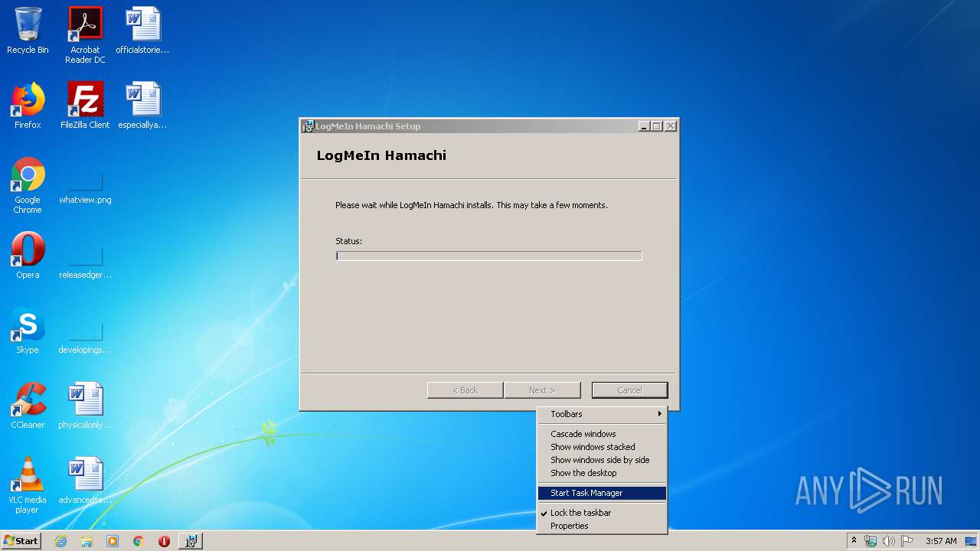Viewport: 980px width, 551px height.
Task: Click the Cancel button in Hamachi Setup
Action: click(629, 390)
